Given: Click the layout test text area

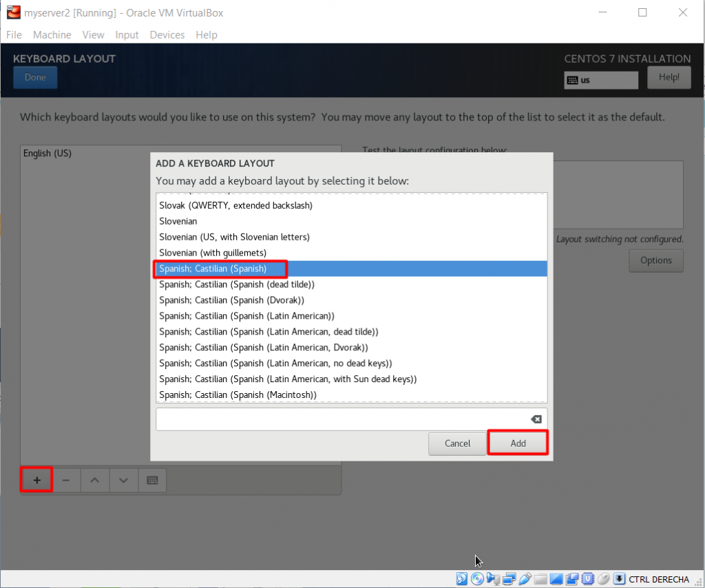Looking at the screenshot, I should pos(618,195).
